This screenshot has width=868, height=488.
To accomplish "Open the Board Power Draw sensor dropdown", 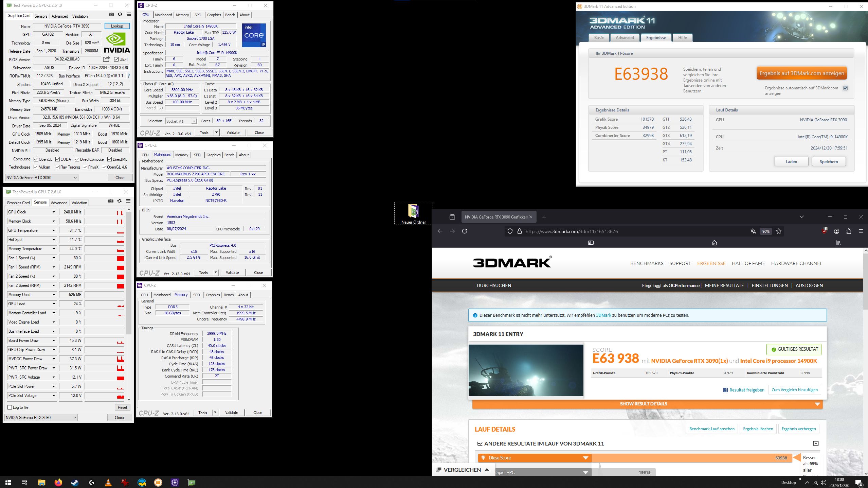I will (x=54, y=341).
